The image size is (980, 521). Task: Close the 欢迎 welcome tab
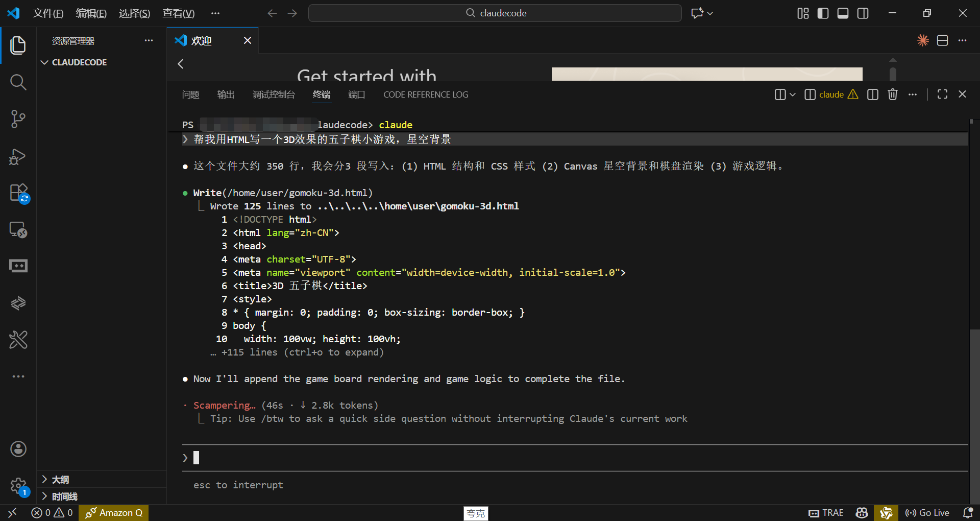pos(248,40)
